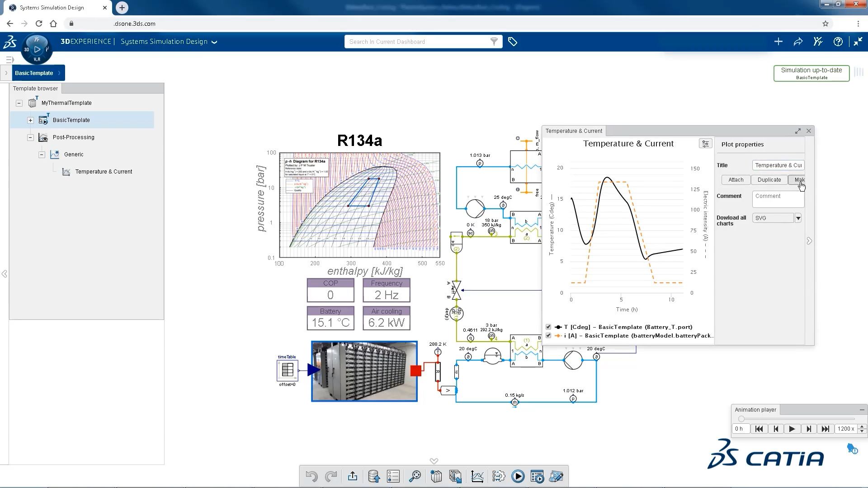Click the Undo icon in bottom toolbar
This screenshot has width=868, height=488.
click(x=311, y=476)
